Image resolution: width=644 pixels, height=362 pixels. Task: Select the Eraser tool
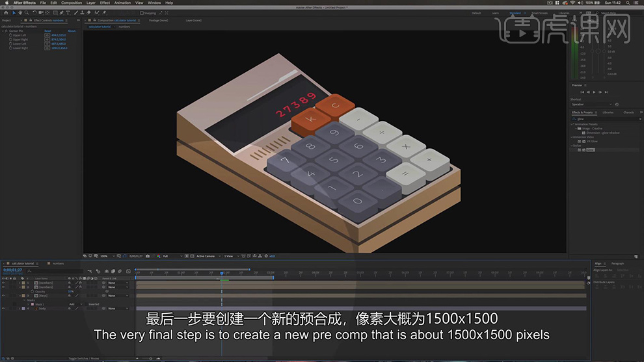(x=88, y=13)
